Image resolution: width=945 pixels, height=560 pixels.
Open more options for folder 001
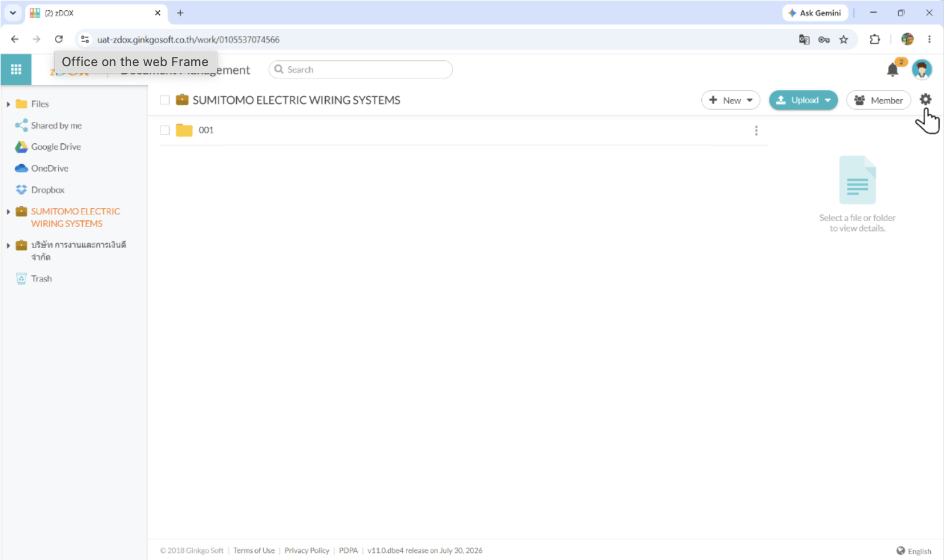[756, 131]
